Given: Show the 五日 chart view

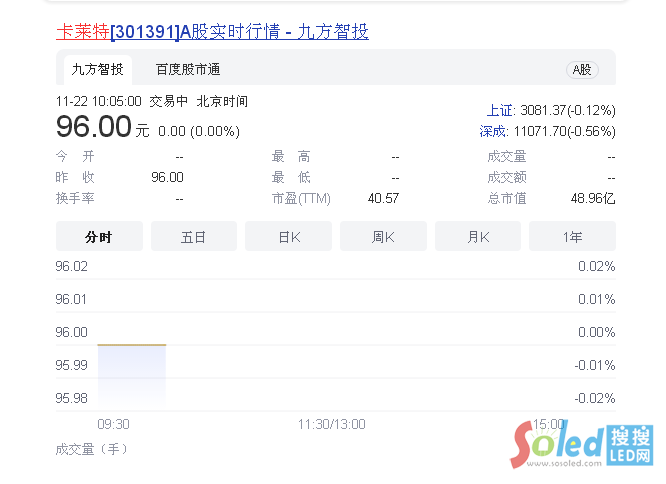Looking at the screenshot, I should tap(193, 237).
